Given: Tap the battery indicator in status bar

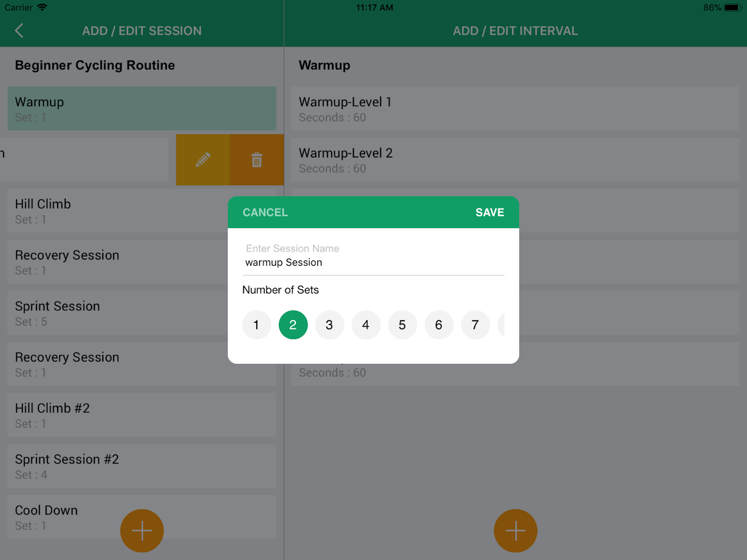Looking at the screenshot, I should (732, 7).
